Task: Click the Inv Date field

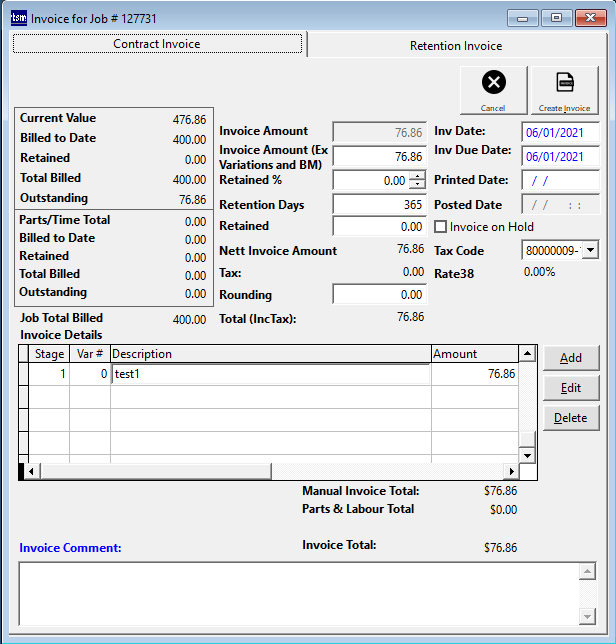Action: [x=560, y=132]
